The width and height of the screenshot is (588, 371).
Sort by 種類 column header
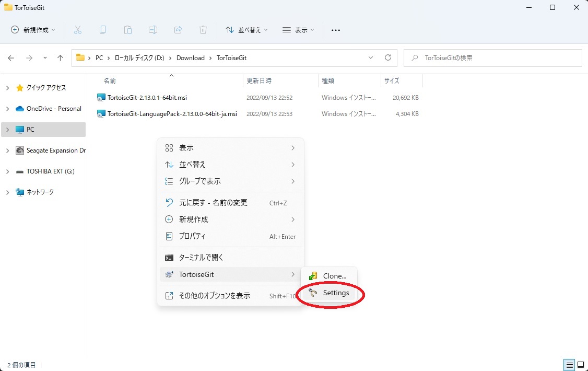[328, 80]
